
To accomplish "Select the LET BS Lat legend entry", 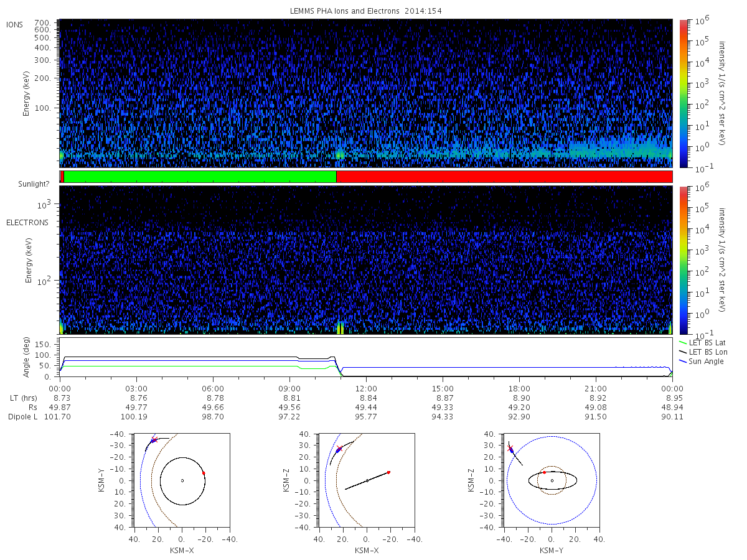I will pyautogui.click(x=703, y=342).
